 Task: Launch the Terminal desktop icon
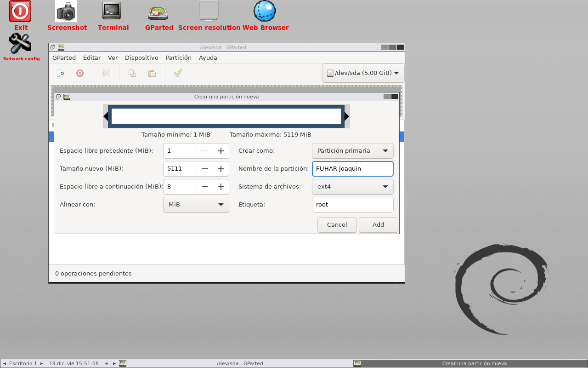[x=112, y=11]
